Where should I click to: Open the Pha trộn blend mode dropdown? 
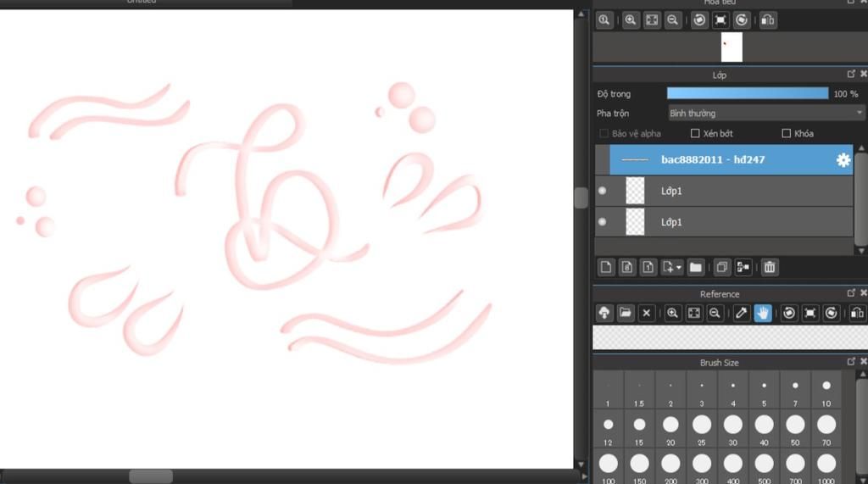pos(766,114)
